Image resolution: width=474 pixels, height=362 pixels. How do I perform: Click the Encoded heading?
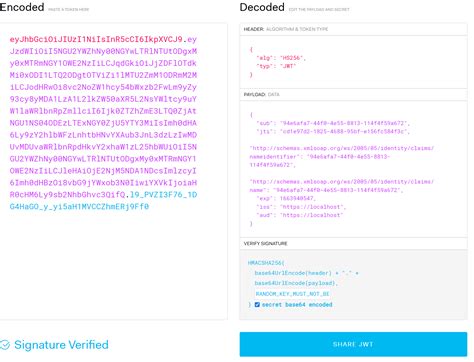tap(22, 7)
